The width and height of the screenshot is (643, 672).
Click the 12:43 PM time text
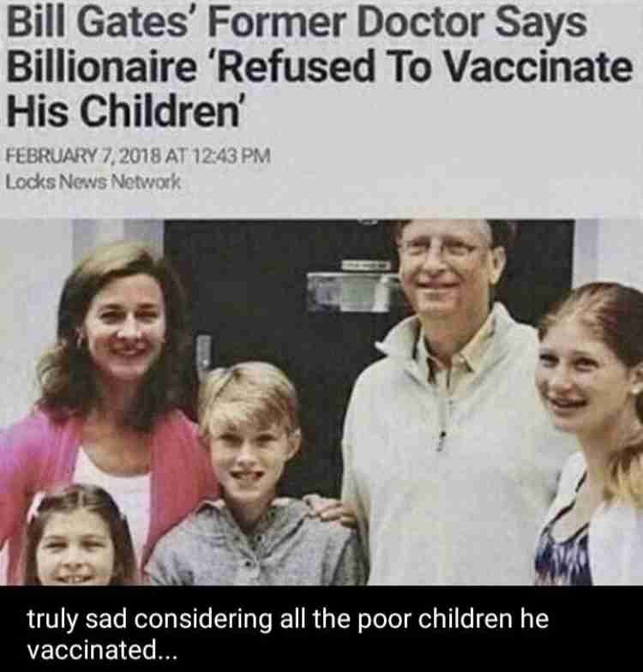click(x=233, y=156)
